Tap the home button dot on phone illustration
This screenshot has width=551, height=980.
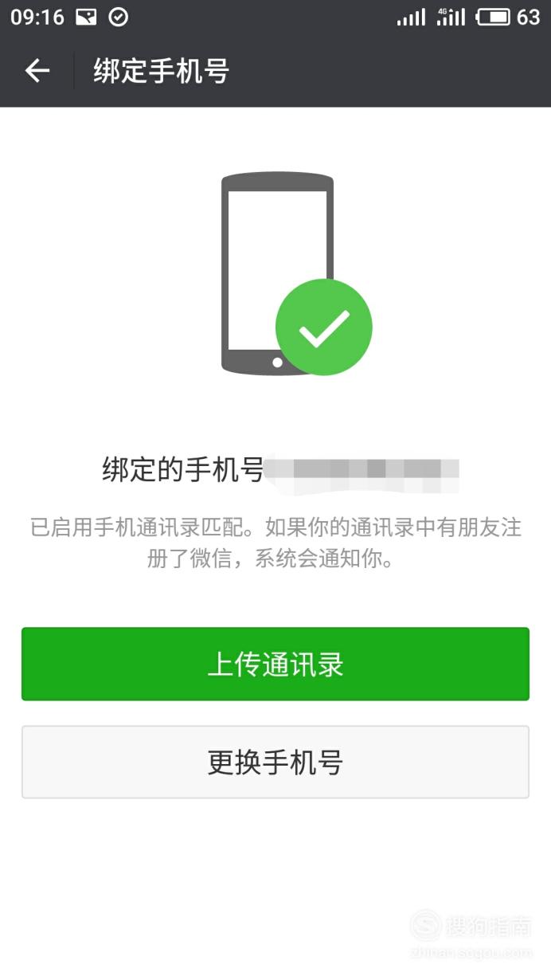click(x=277, y=363)
